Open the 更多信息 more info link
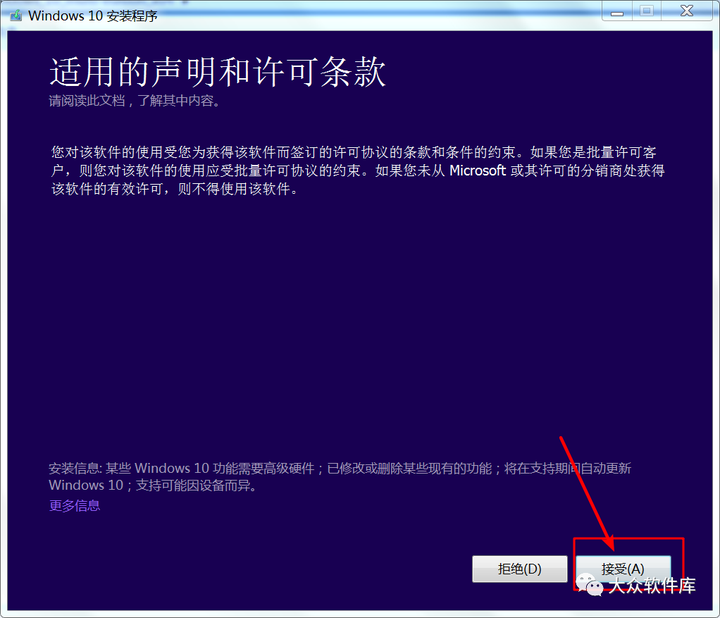 (x=74, y=506)
